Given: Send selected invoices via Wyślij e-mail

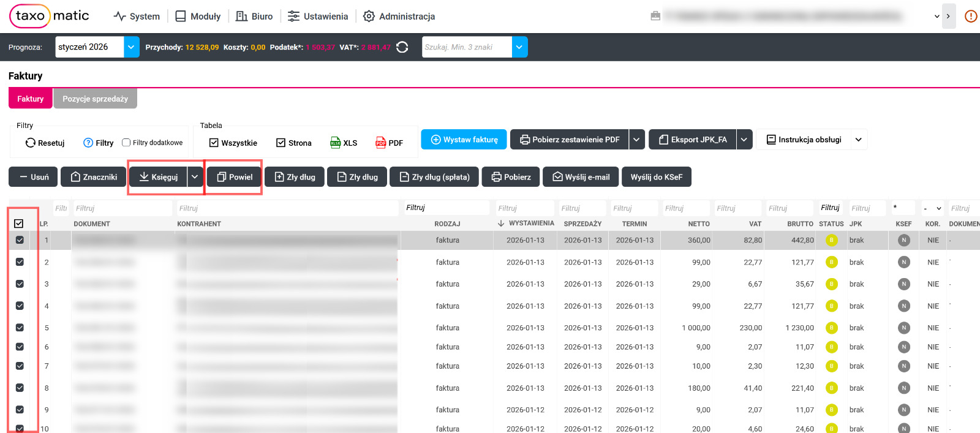Looking at the screenshot, I should click(x=581, y=177).
